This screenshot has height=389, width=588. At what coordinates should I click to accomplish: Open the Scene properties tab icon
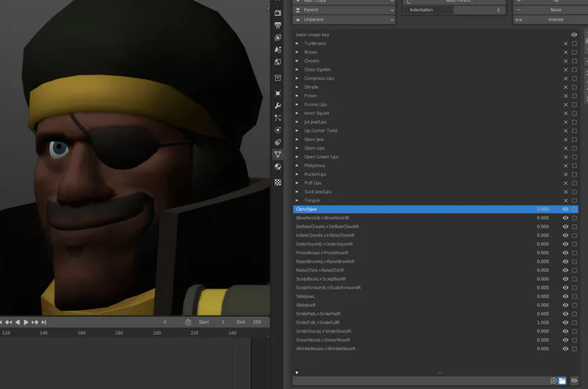coord(278,49)
